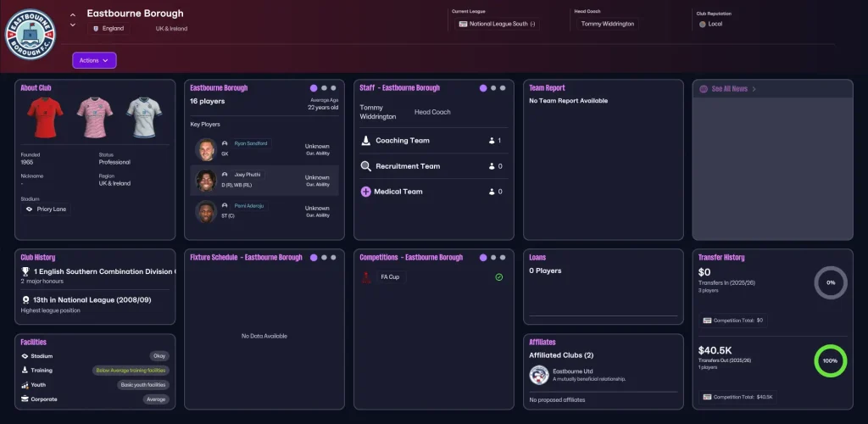Image resolution: width=868 pixels, height=424 pixels.
Task: View the pink away kit
Action: point(95,117)
